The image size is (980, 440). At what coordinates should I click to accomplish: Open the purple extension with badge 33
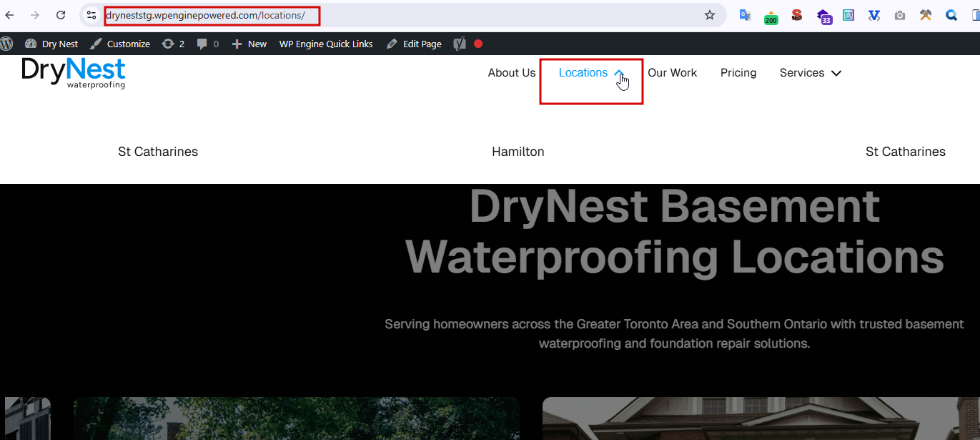pyautogui.click(x=823, y=16)
